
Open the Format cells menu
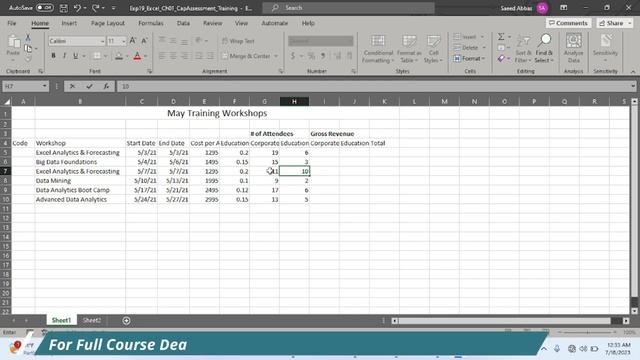point(469,59)
